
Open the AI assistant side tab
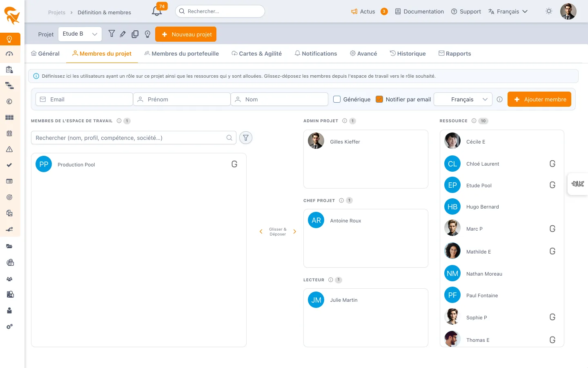point(577,184)
